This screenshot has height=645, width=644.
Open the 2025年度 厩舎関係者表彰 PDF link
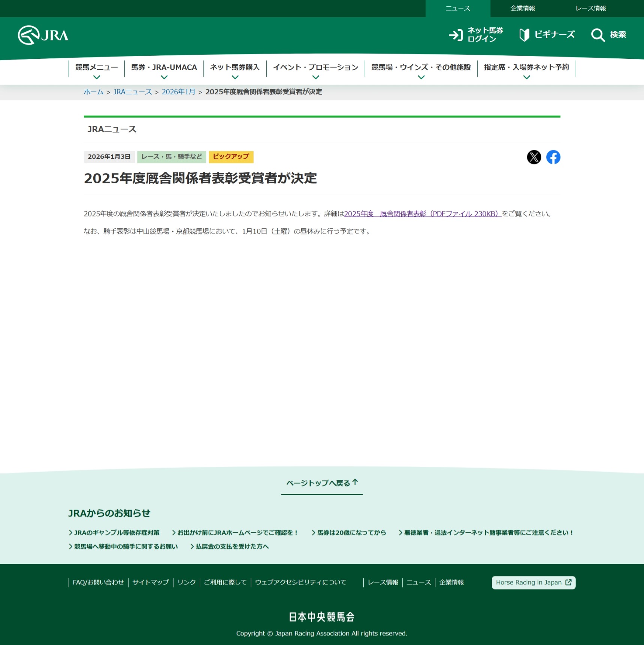tap(422, 214)
